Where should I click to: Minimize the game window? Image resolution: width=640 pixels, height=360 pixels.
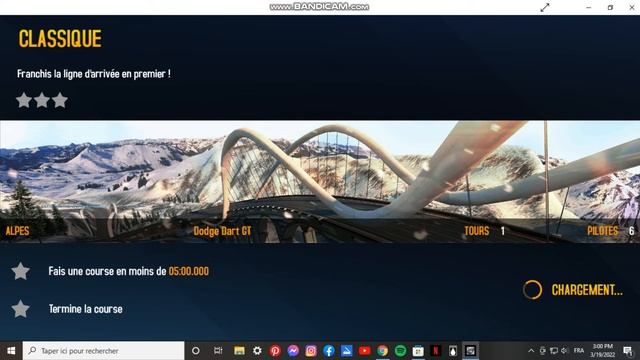pyautogui.click(x=589, y=7)
